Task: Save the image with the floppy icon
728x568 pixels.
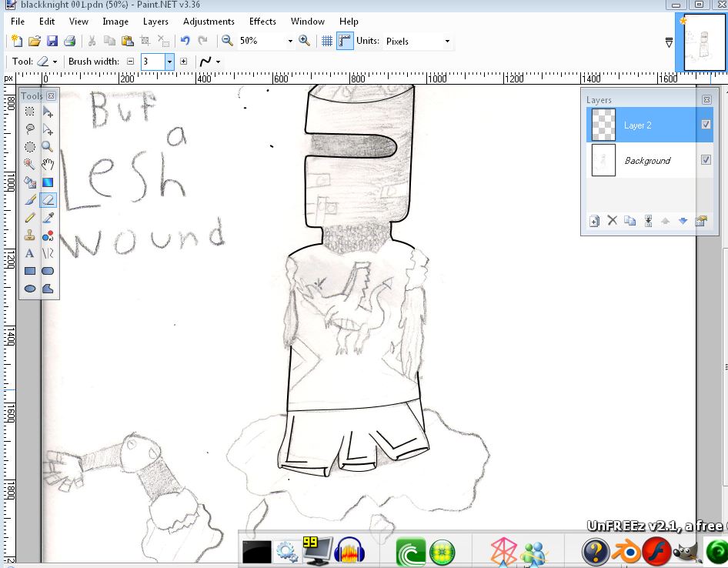Action: (52, 41)
